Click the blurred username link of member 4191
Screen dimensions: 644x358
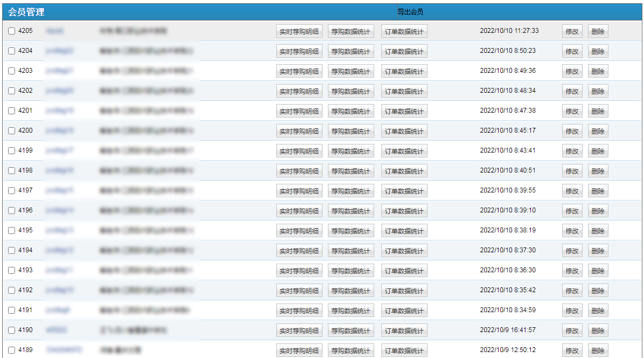[x=58, y=310]
